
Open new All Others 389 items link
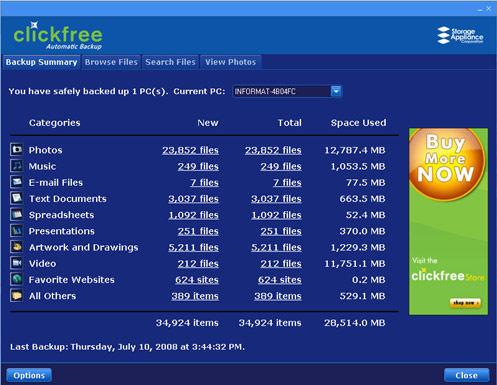click(195, 296)
